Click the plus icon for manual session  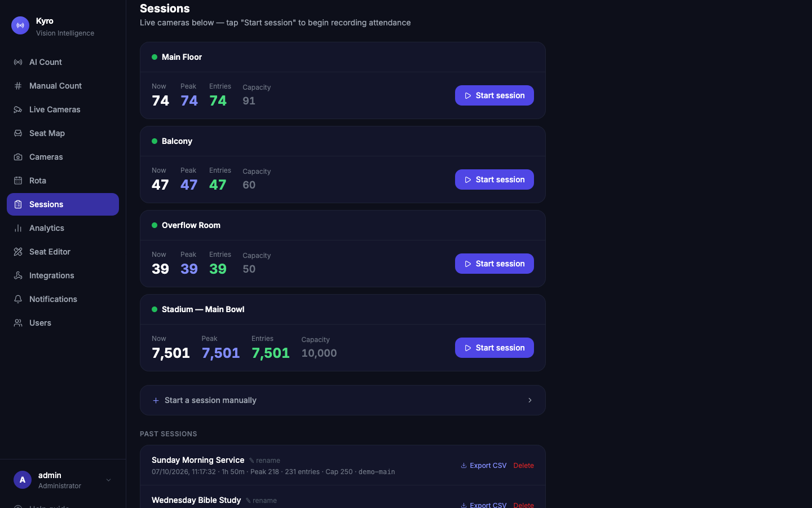156,401
